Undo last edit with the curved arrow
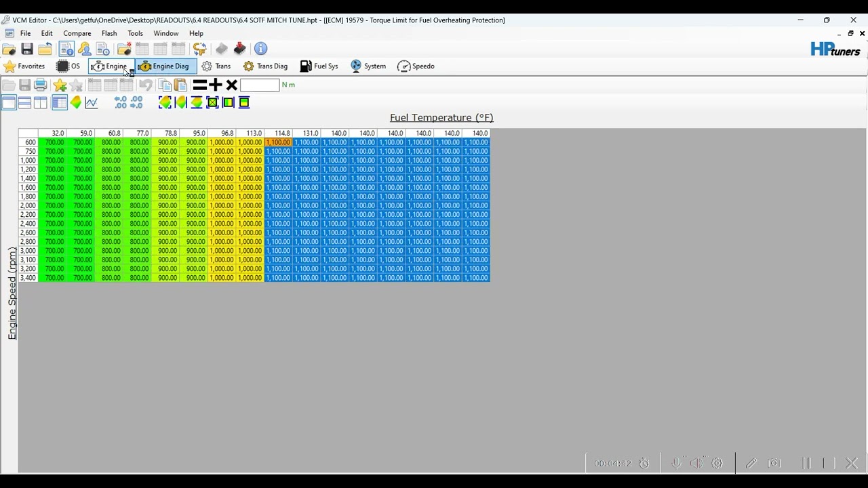Screen dimensions: 868x488 [146, 85]
